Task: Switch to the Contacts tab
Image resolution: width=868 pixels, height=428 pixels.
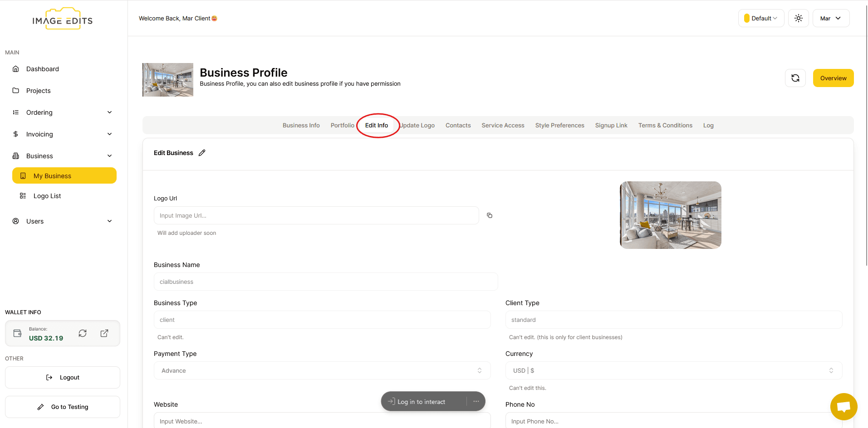Action: pos(458,126)
